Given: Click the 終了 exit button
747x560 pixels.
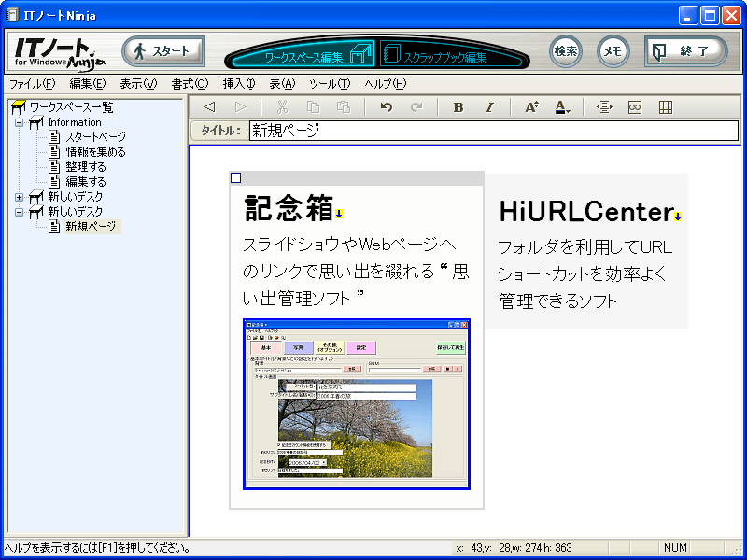Looking at the screenshot, I should point(685,51).
